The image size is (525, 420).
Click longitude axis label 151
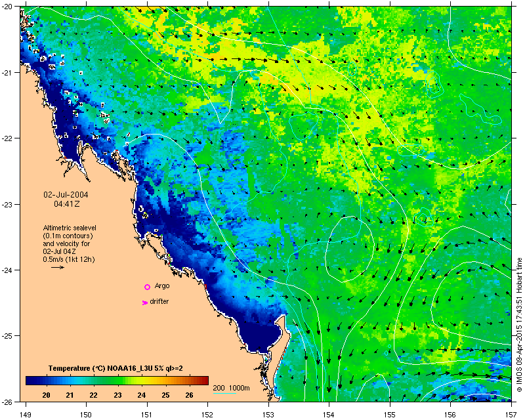pos(147,415)
